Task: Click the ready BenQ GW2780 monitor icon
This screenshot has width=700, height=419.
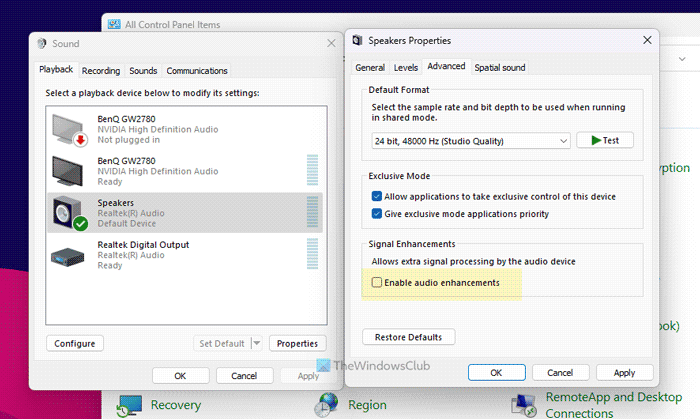Action: tap(67, 171)
